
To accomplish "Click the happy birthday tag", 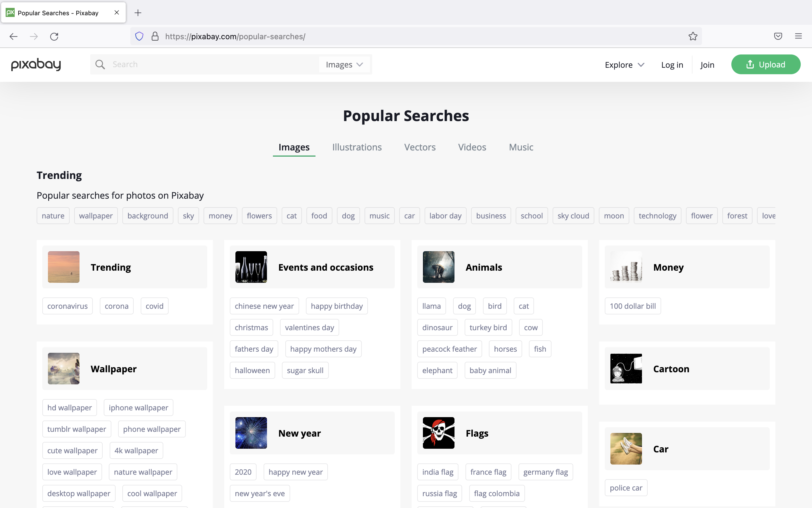I will pyautogui.click(x=337, y=306).
